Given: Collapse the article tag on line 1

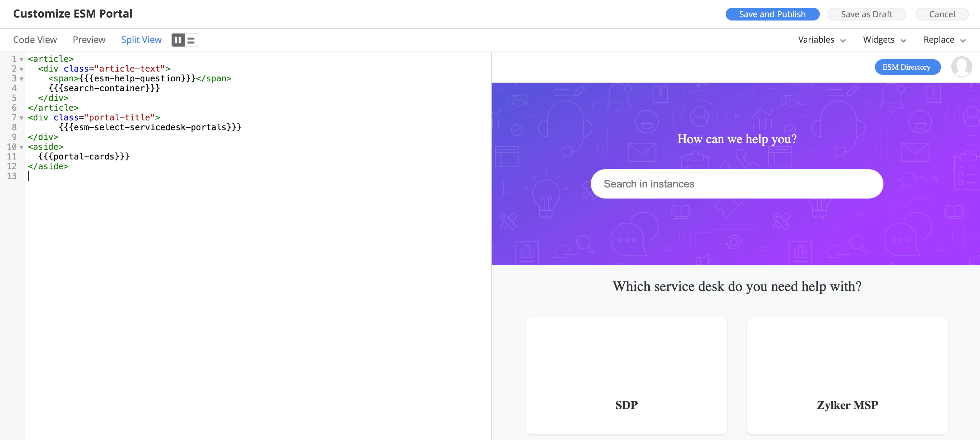Looking at the screenshot, I should coord(22,59).
